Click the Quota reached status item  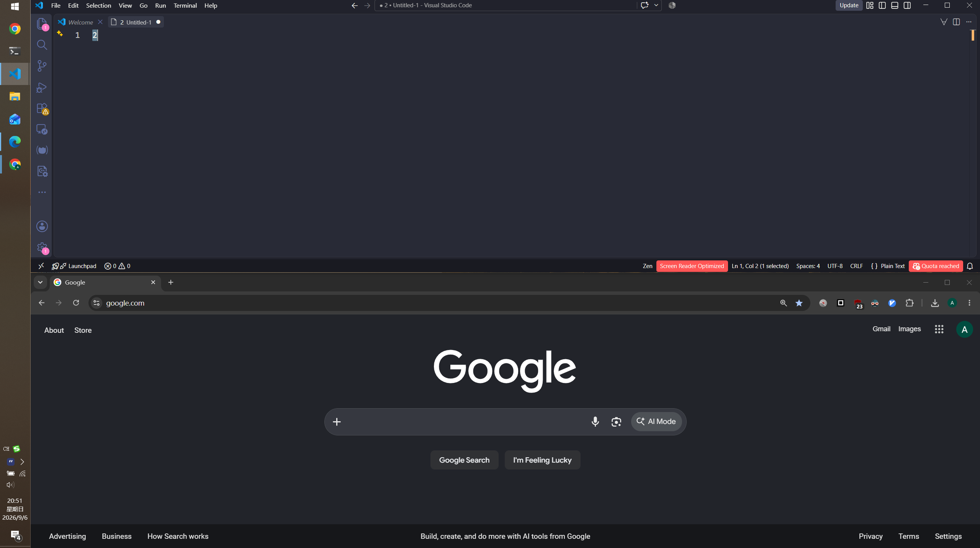(x=936, y=266)
